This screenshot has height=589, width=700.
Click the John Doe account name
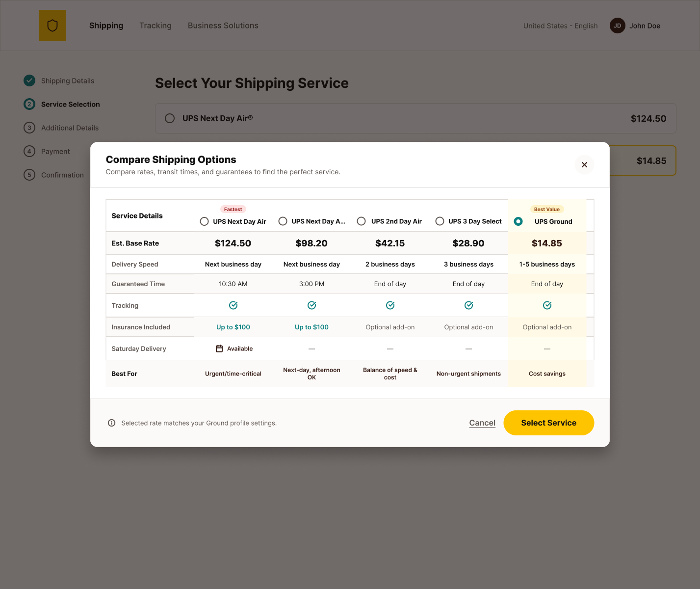(x=645, y=26)
